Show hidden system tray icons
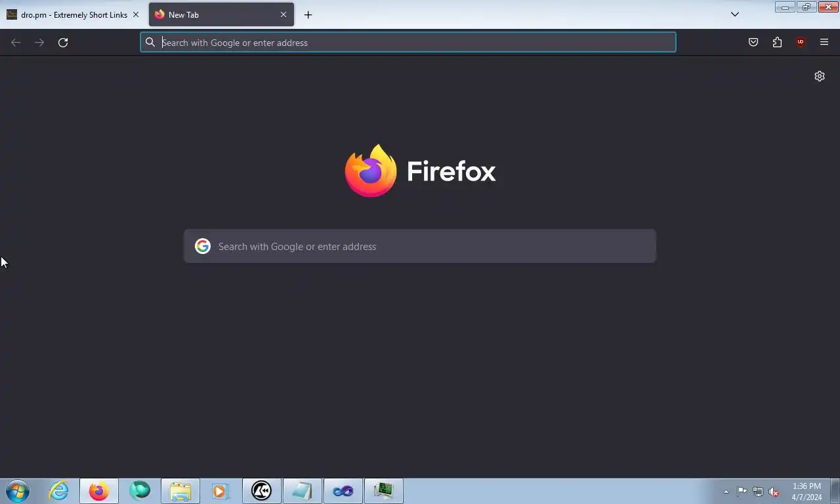The width and height of the screenshot is (840, 504). 726,492
